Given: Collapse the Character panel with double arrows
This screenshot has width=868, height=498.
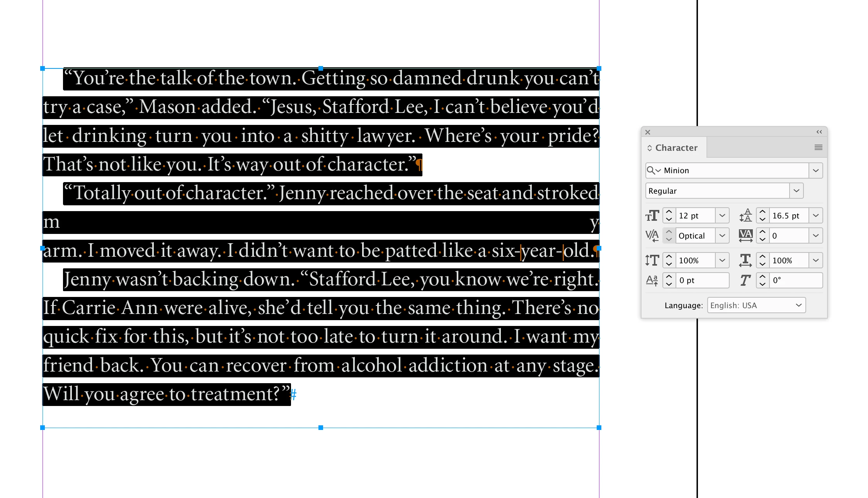Looking at the screenshot, I should click(819, 132).
